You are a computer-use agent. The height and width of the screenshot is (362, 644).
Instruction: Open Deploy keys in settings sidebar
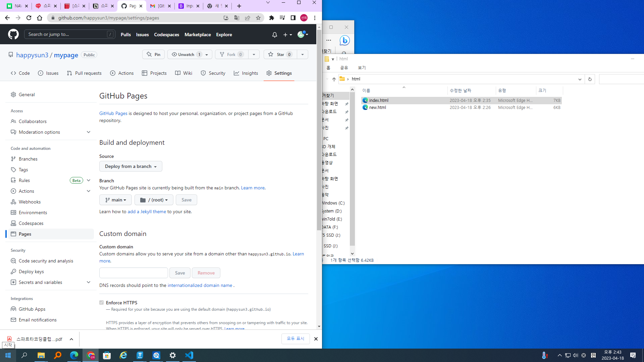pyautogui.click(x=31, y=271)
